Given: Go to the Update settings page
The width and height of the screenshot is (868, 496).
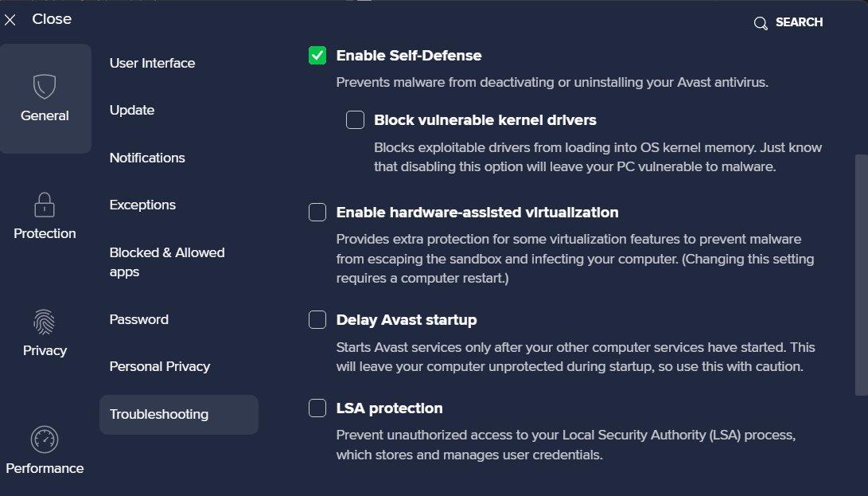Looking at the screenshot, I should point(132,110).
